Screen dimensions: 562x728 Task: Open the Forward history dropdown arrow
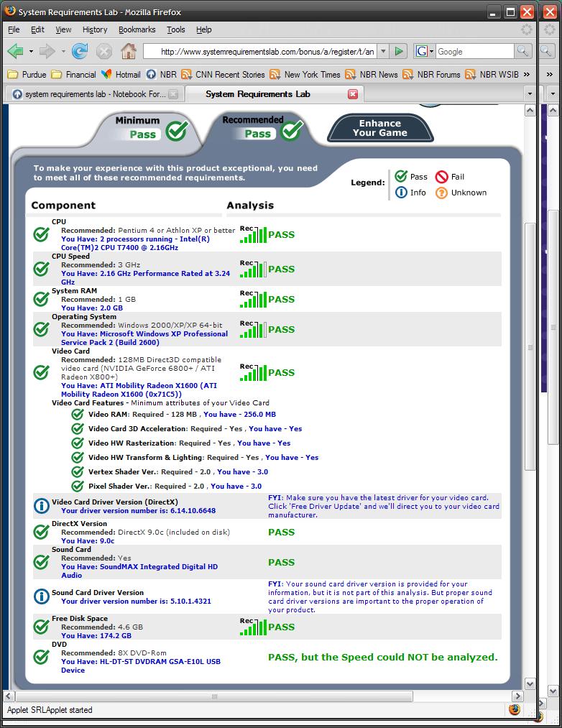63,52
